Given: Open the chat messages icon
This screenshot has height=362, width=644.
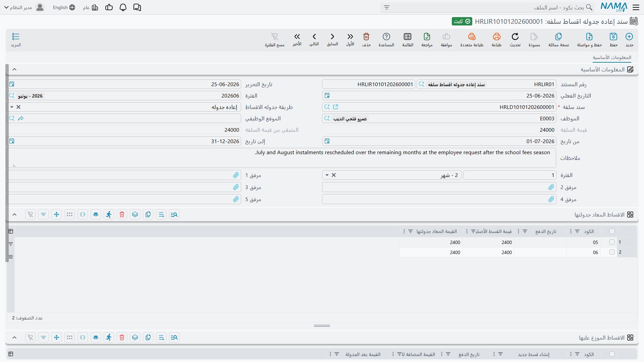Looking at the screenshot, I should [x=137, y=7].
